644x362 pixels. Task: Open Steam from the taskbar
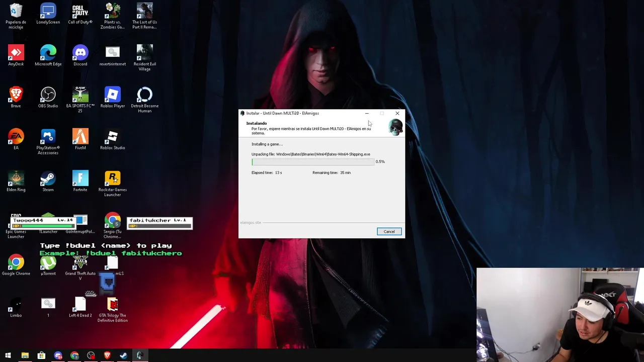pos(123,355)
